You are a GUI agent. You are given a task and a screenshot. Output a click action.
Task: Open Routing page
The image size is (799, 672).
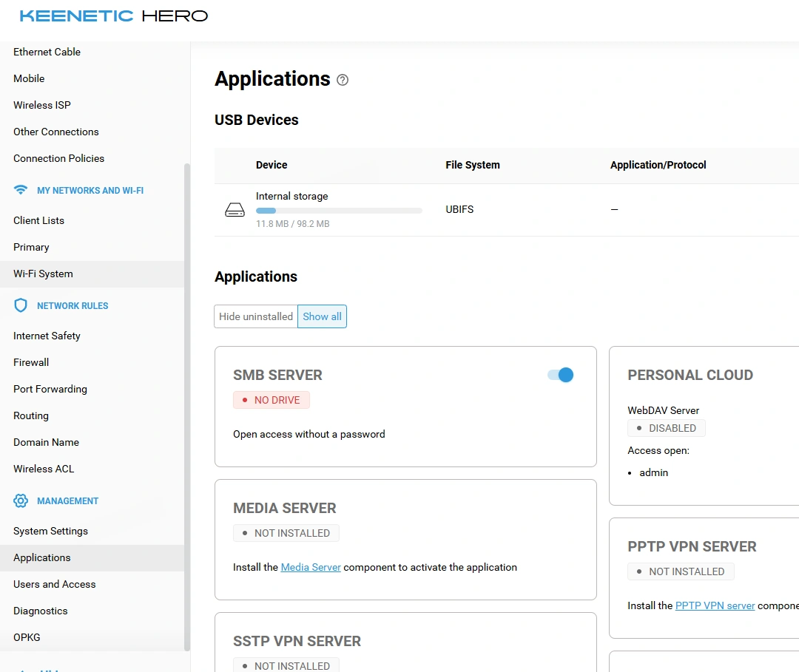tap(31, 415)
